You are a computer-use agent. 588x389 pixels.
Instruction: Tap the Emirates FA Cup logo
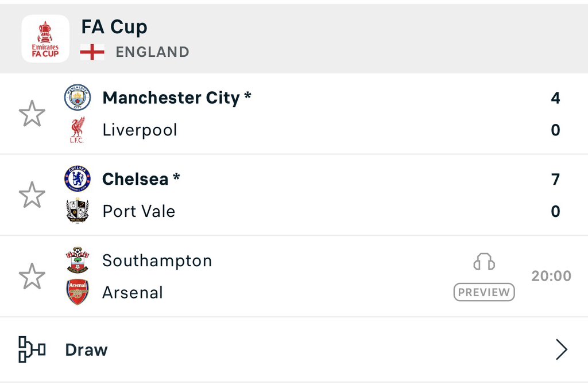click(x=45, y=38)
